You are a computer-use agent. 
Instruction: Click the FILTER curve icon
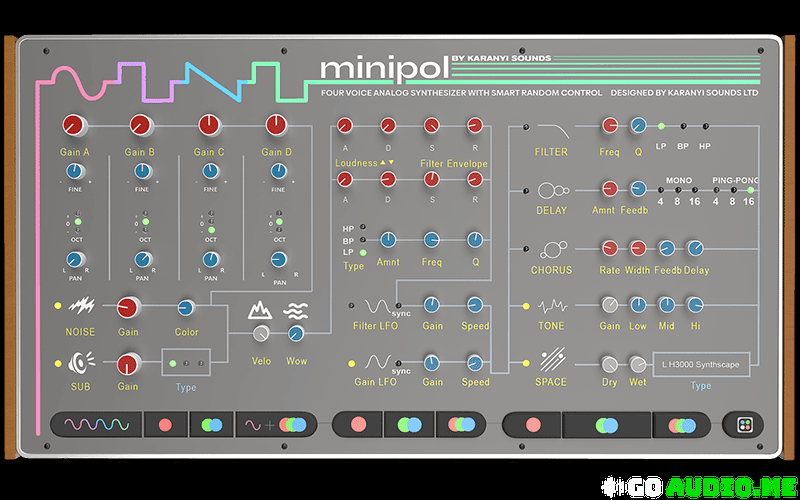[x=554, y=131]
